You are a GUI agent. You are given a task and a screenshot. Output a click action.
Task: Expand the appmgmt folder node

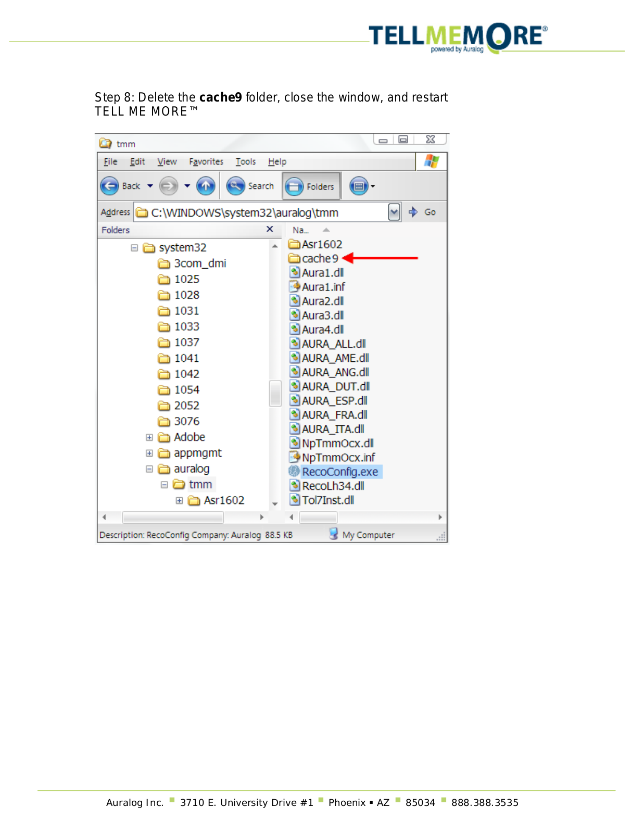click(149, 453)
